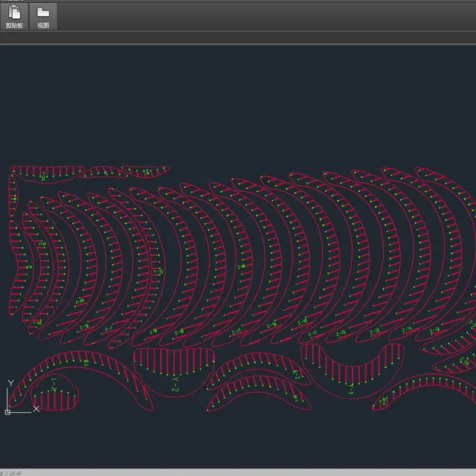The height and width of the screenshot is (476, 476).
Task: Pick the Z-14 part label
Action: [407, 329]
